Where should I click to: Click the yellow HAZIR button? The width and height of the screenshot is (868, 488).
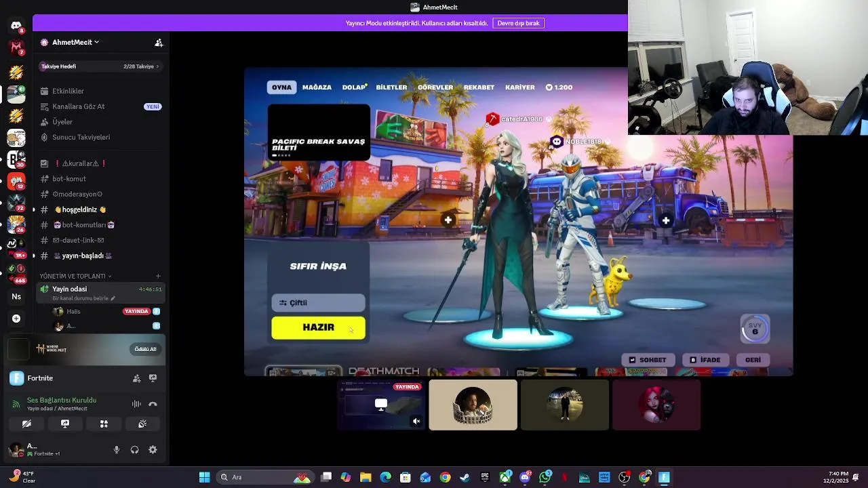click(318, 327)
